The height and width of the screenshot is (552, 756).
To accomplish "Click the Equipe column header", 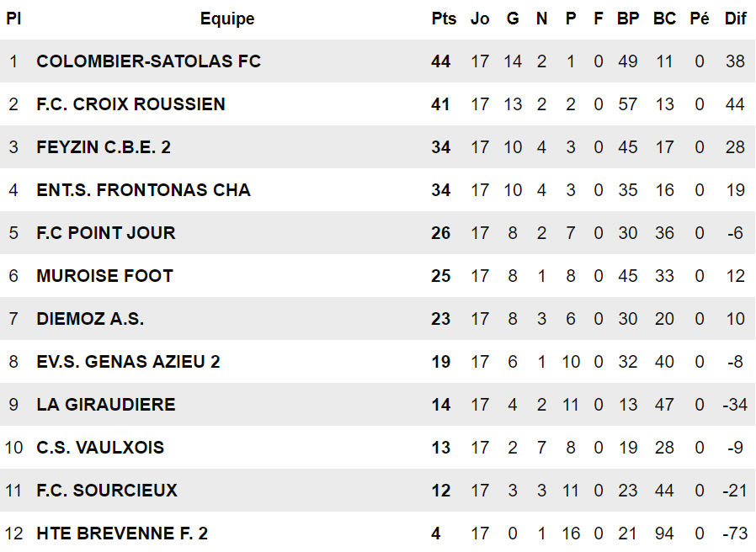I will coord(227,19).
